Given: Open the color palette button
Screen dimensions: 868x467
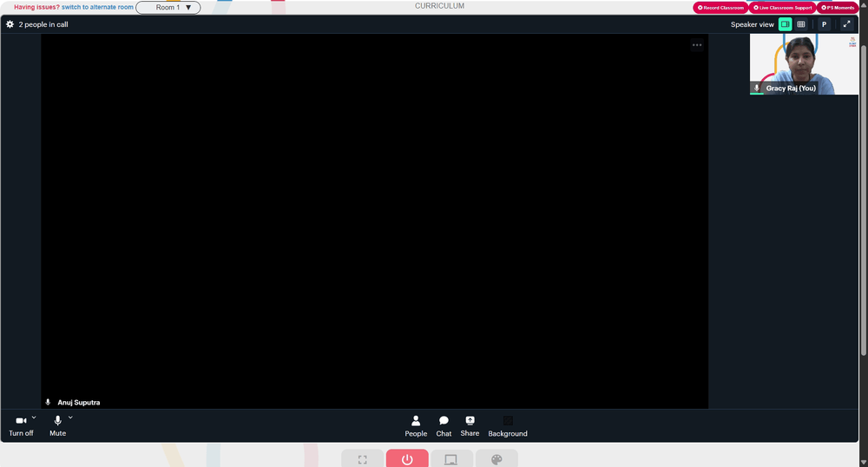Looking at the screenshot, I should 496,458.
